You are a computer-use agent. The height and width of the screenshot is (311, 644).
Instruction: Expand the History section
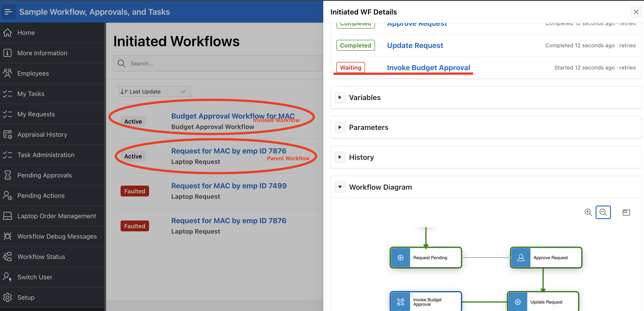pos(340,157)
